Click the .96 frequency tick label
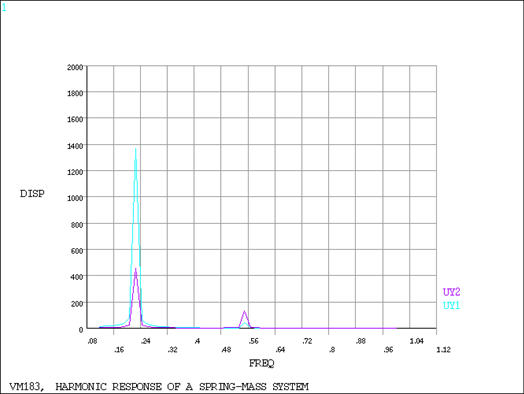Screen dimensions: 524x394 [x=388, y=350]
